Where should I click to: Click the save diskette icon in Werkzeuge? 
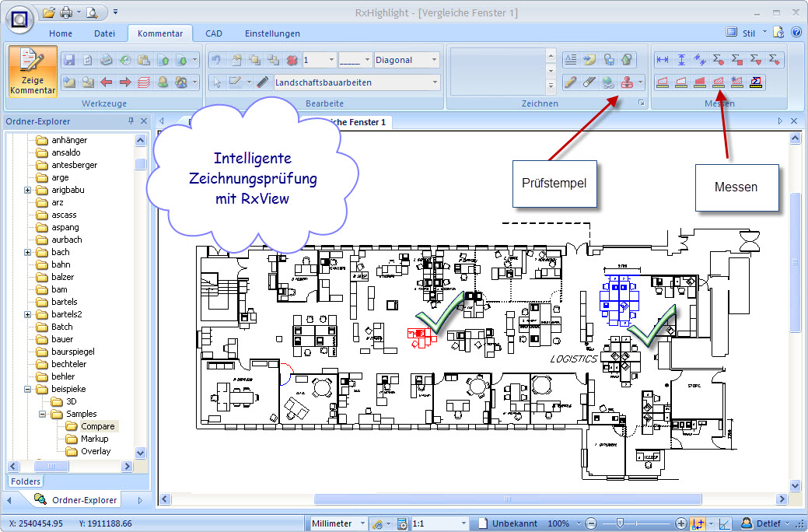pyautogui.click(x=69, y=61)
